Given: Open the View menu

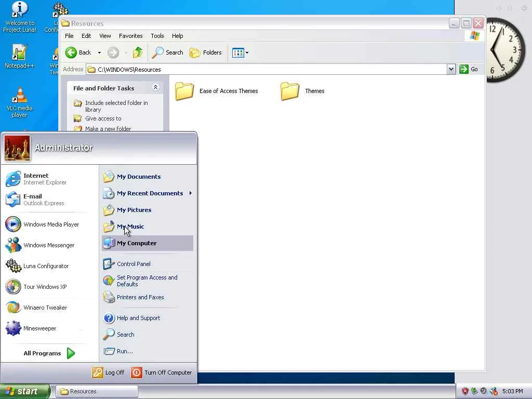Looking at the screenshot, I should pyautogui.click(x=105, y=36).
